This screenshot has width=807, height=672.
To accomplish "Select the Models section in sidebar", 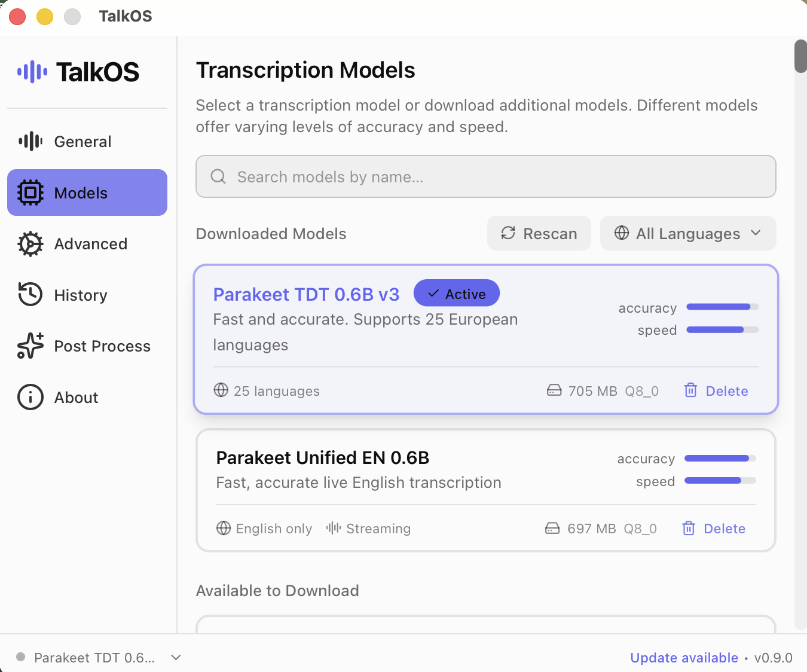I will click(x=87, y=193).
